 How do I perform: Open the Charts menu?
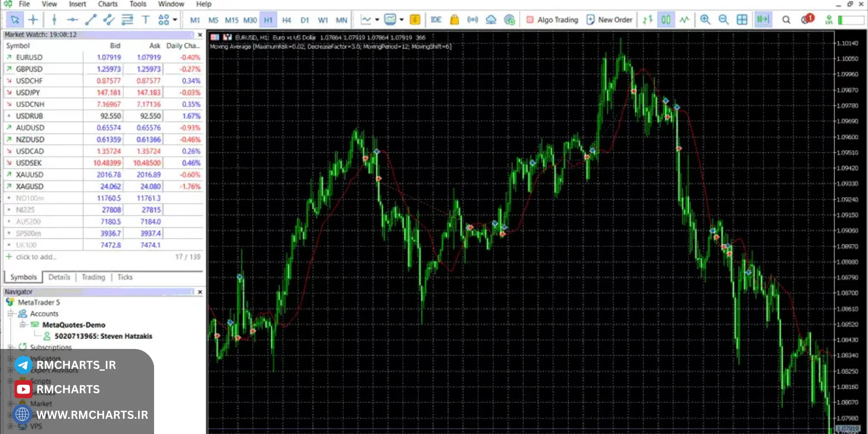(108, 4)
